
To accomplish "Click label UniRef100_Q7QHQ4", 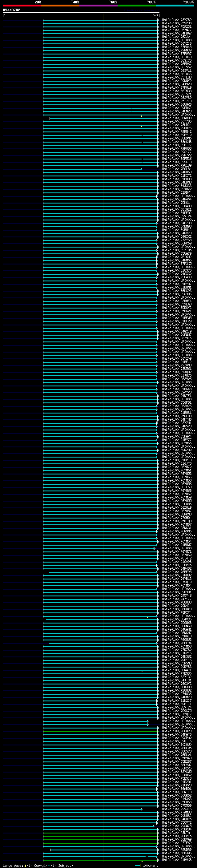I will pyautogui.click(x=177, y=518).
